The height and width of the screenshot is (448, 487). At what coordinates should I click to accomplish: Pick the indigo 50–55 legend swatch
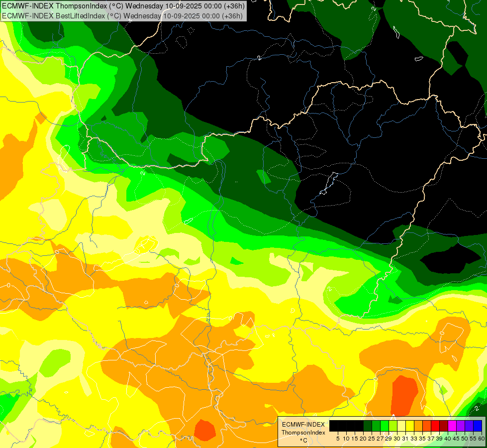point(469,426)
